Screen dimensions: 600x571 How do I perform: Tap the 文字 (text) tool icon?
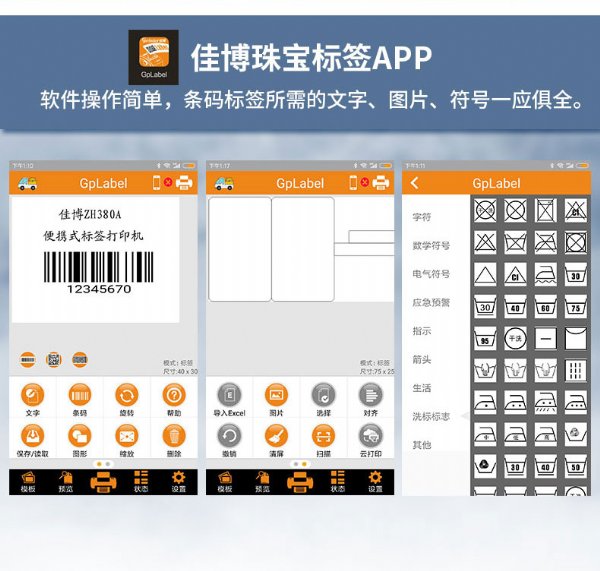[33, 394]
